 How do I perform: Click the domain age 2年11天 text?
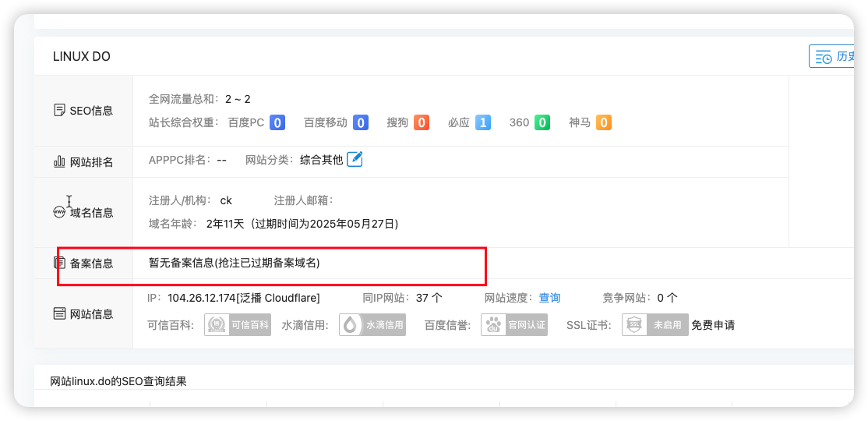(x=224, y=224)
